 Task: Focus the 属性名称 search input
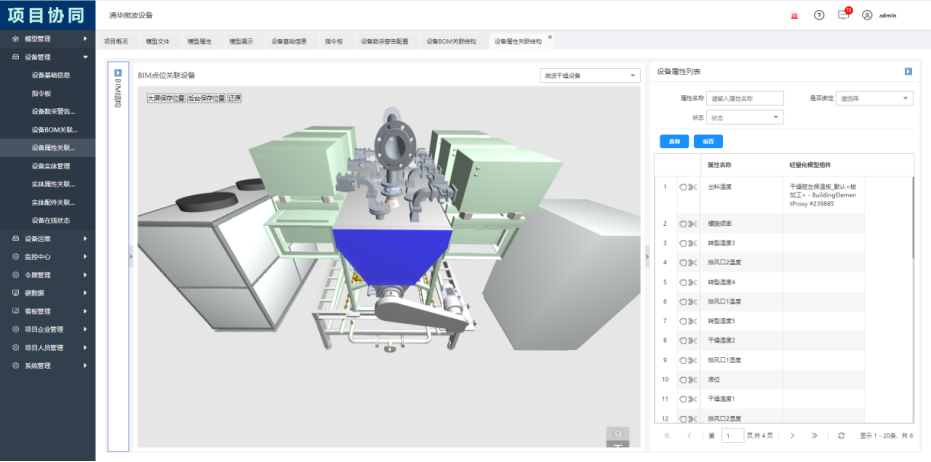pos(745,99)
